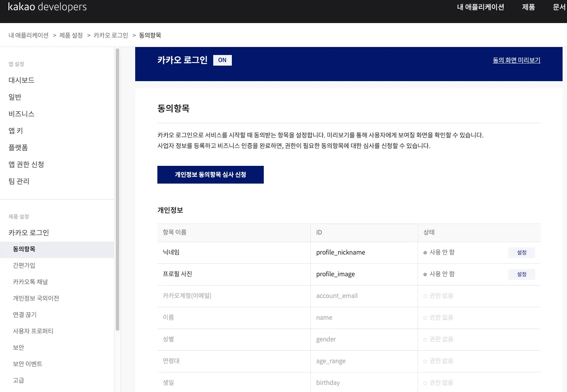Open 연결 끊기 sidebar submenu

pos(25,315)
